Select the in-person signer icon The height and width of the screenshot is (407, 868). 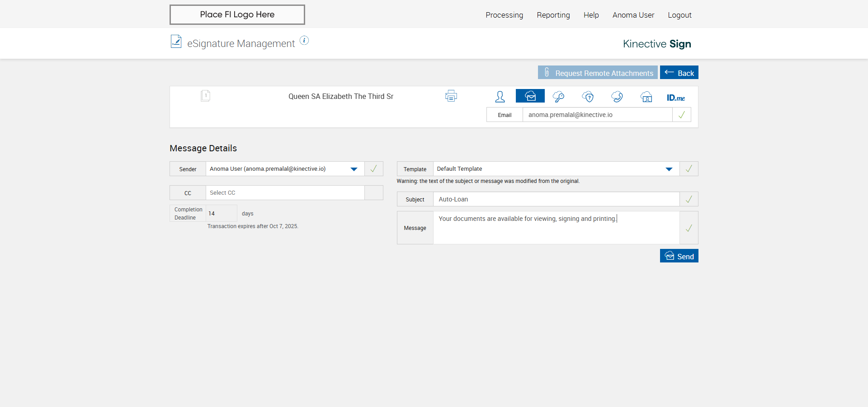pyautogui.click(x=500, y=96)
